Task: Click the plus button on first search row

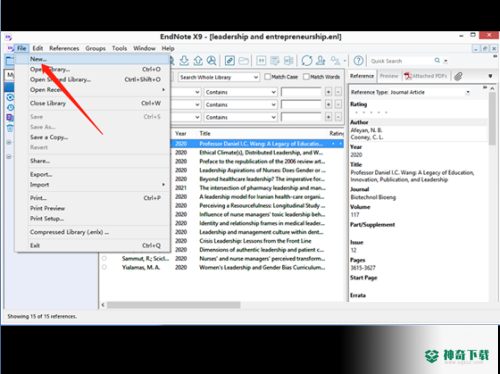Action: pos(328,92)
